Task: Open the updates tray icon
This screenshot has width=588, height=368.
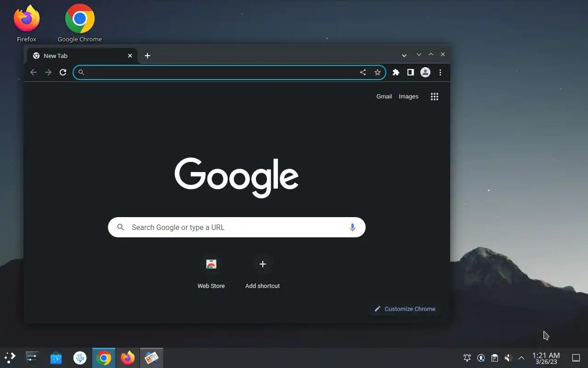Action: (481, 358)
